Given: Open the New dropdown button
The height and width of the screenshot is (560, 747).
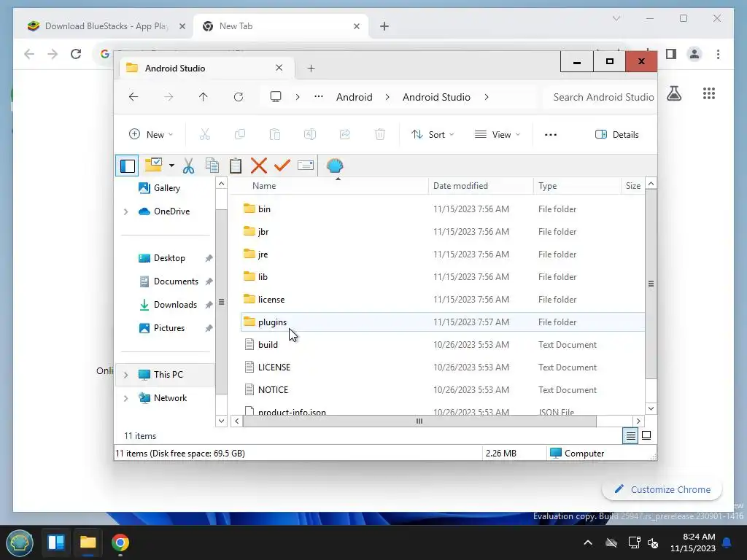Looking at the screenshot, I should point(151,135).
